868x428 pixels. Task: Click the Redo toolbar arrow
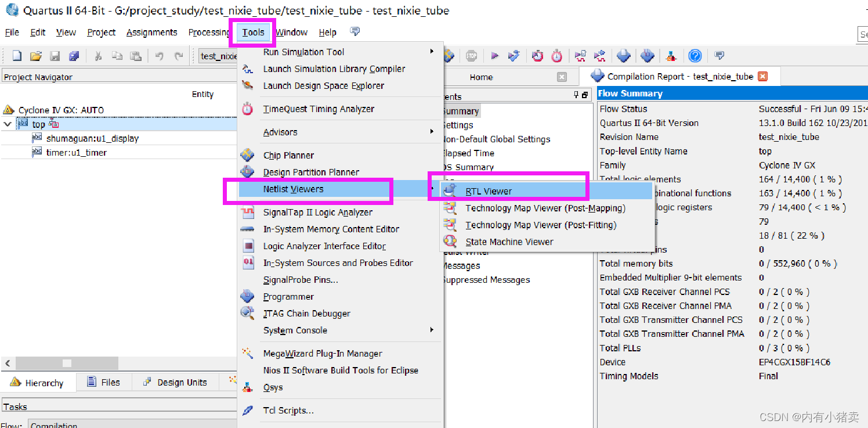click(179, 56)
